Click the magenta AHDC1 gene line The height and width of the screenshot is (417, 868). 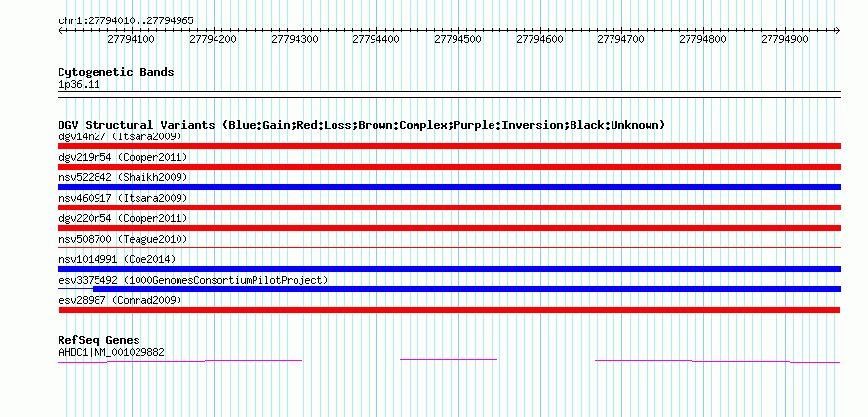point(449,360)
